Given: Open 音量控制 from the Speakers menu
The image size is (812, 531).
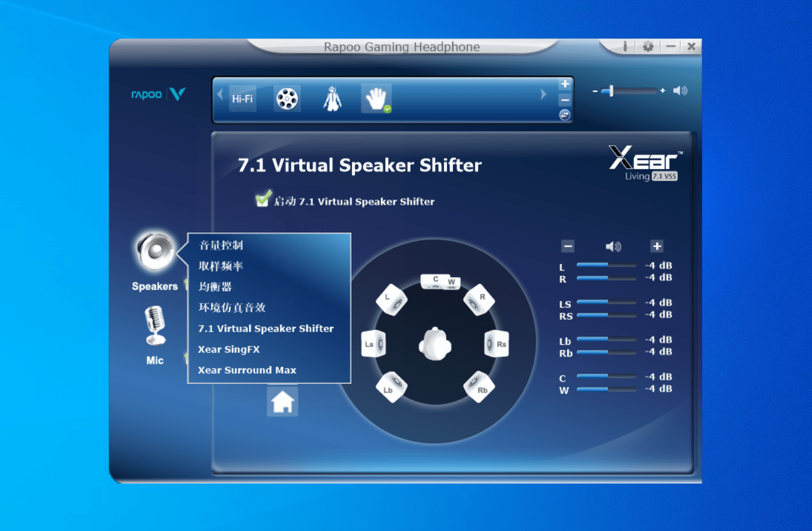Looking at the screenshot, I should (221, 246).
